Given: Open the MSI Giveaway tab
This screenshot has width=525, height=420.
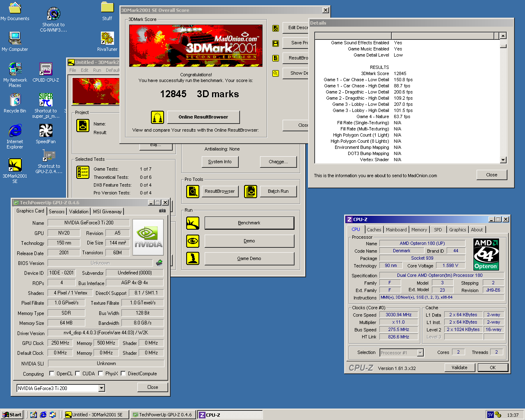Looking at the screenshot, I should click(x=107, y=212).
